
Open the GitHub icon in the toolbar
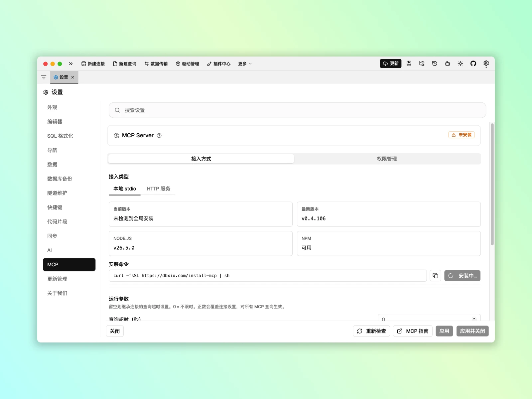tap(473, 64)
